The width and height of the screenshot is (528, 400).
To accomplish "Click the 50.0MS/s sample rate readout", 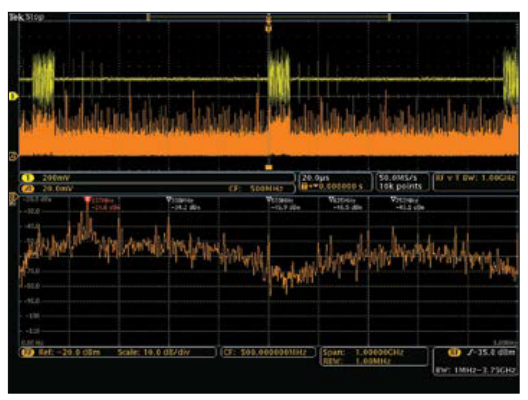I will 397,178.
